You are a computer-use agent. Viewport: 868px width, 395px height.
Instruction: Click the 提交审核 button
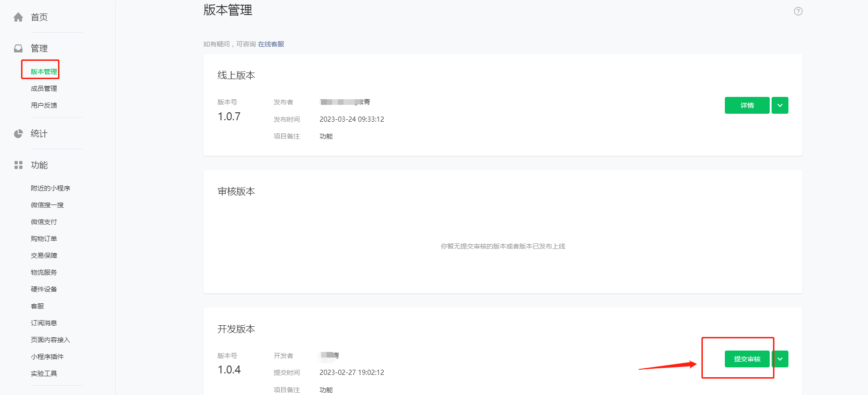[x=747, y=359]
